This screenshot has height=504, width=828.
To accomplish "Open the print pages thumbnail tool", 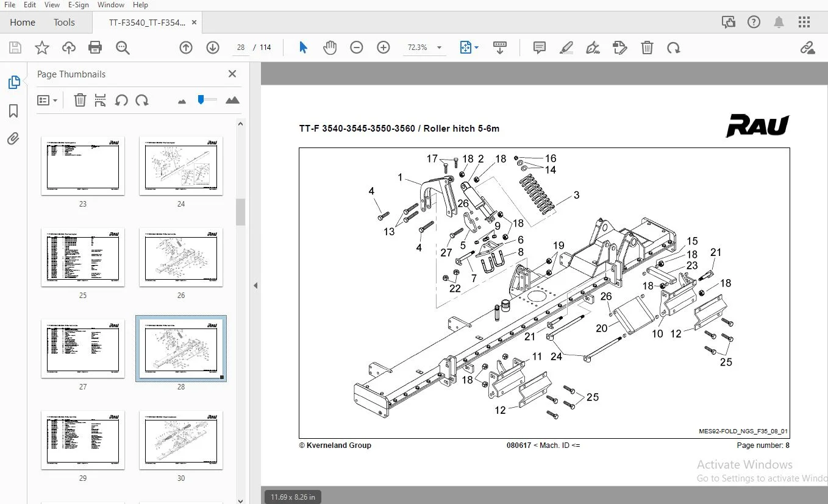I will 101,100.
